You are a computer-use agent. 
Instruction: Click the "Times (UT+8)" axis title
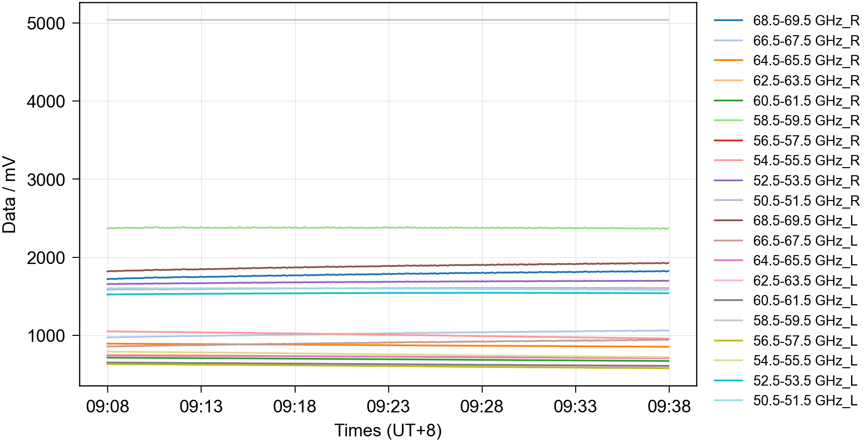coord(388,430)
